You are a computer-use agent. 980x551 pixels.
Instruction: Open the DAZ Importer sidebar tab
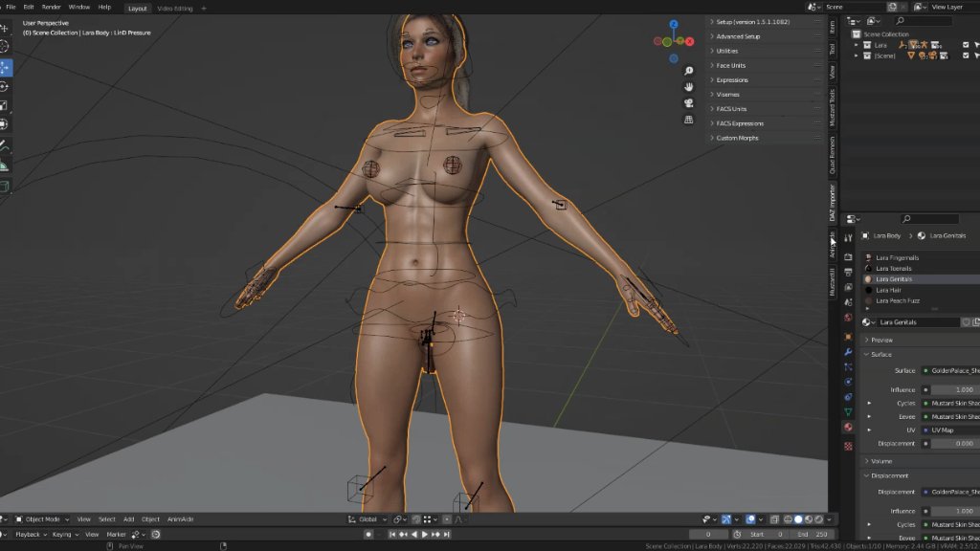(833, 203)
